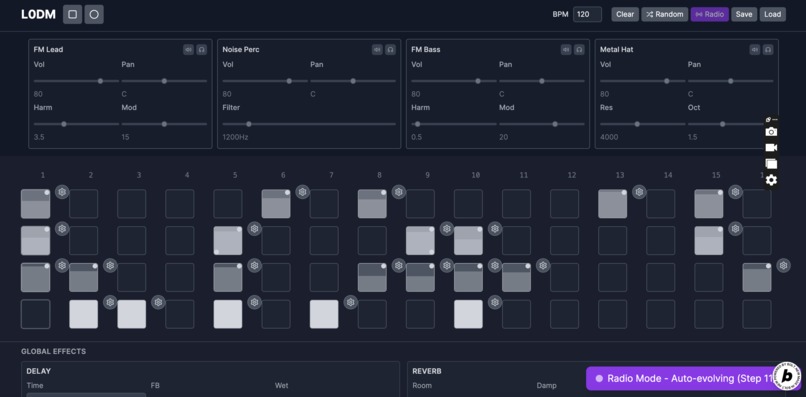The image size is (806, 397).
Task: Take a screenshot with the camera icon
Action: (x=771, y=132)
